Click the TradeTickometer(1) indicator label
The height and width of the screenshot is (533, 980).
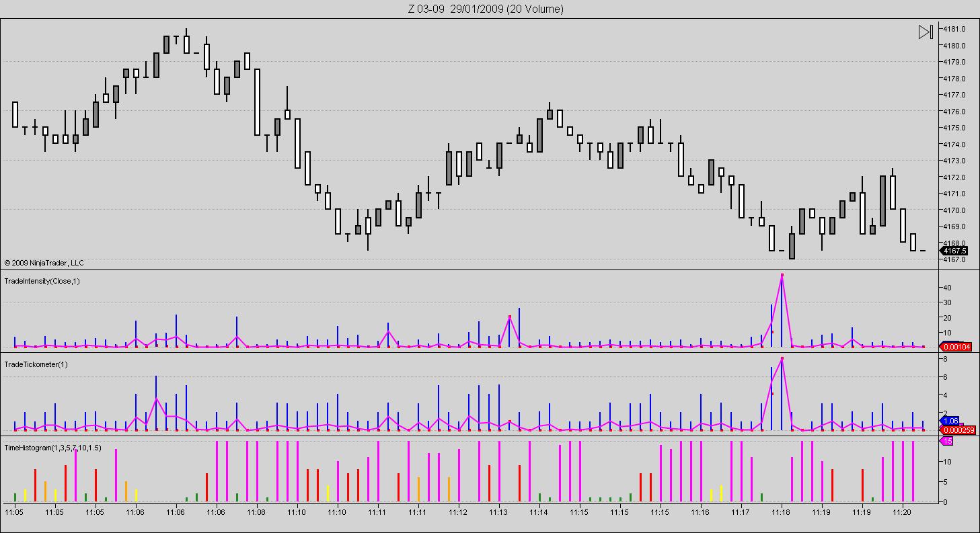pos(36,364)
